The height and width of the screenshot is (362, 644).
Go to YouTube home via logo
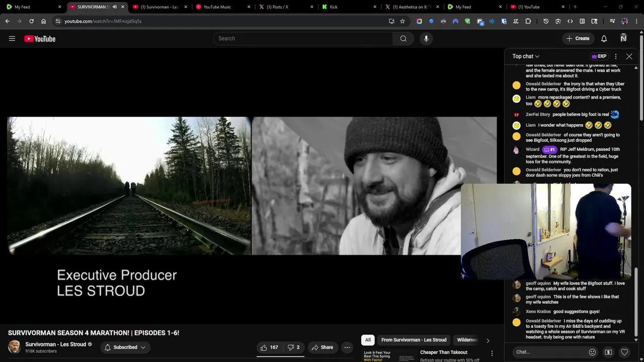pos(40,39)
